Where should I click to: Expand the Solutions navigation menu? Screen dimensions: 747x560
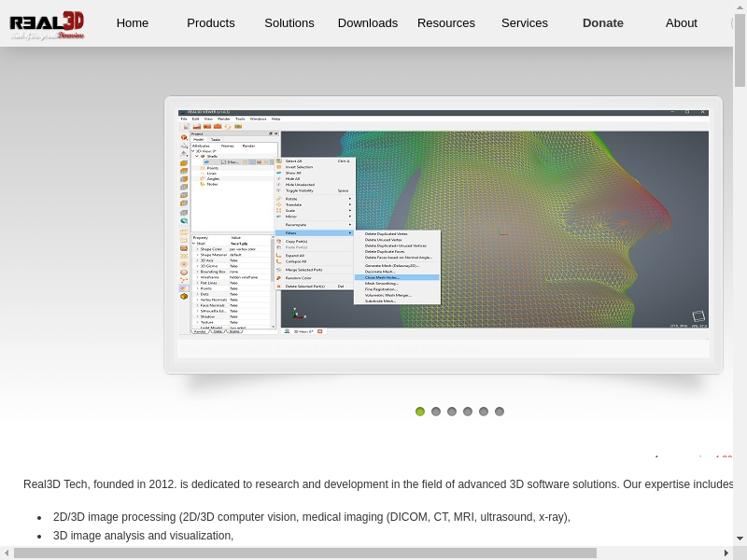point(289,23)
